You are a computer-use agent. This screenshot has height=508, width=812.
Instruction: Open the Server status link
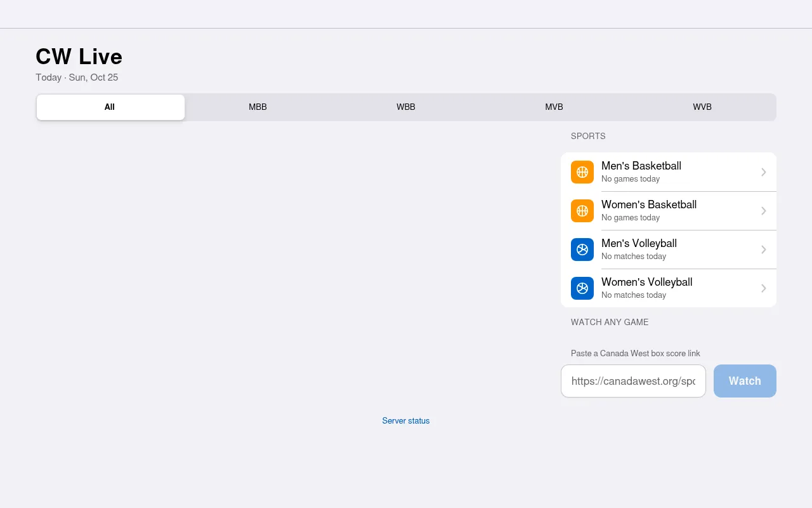click(x=406, y=421)
